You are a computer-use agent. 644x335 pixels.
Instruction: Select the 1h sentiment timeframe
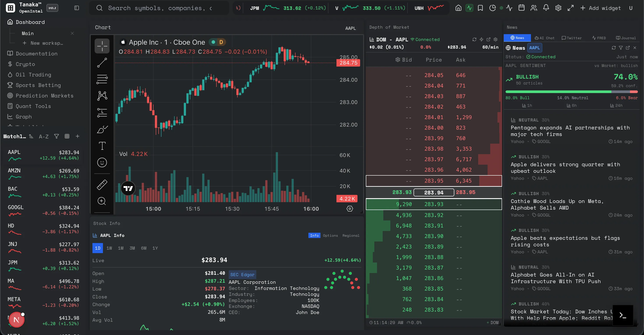click(x=527, y=106)
